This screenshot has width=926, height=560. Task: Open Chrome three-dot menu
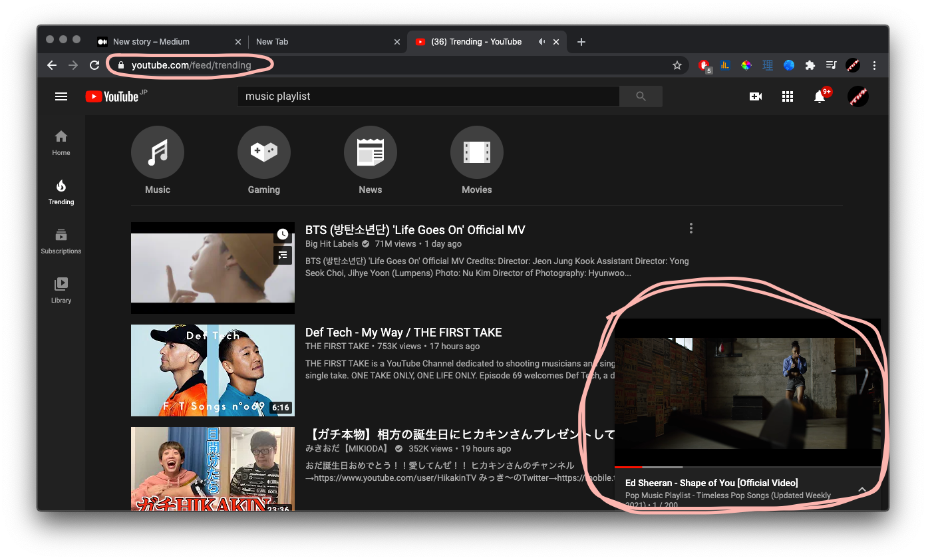(x=874, y=65)
